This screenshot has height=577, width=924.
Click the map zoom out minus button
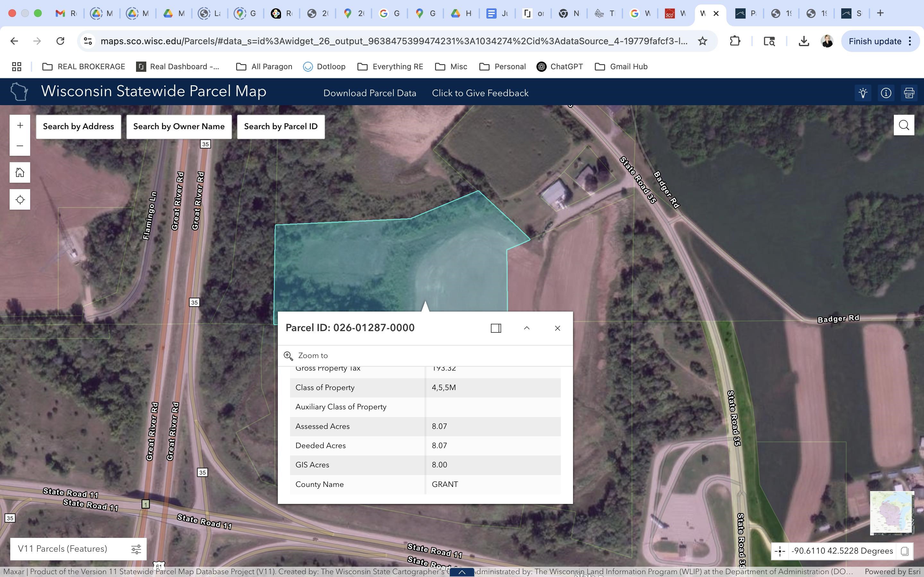20,146
